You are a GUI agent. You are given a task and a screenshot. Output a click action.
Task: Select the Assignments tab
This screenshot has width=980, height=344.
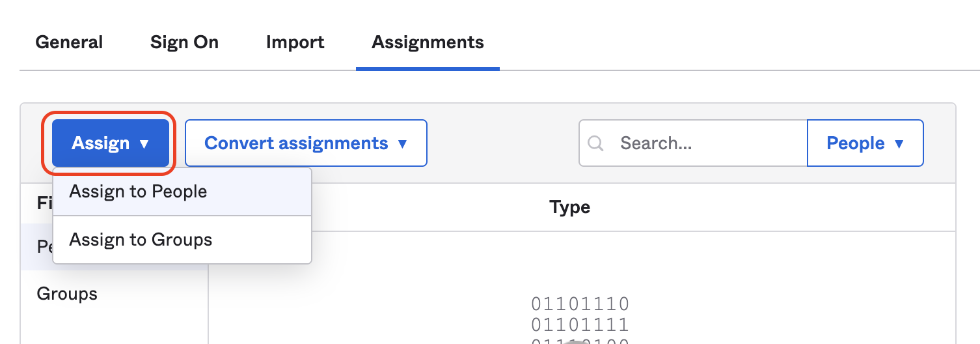(428, 43)
